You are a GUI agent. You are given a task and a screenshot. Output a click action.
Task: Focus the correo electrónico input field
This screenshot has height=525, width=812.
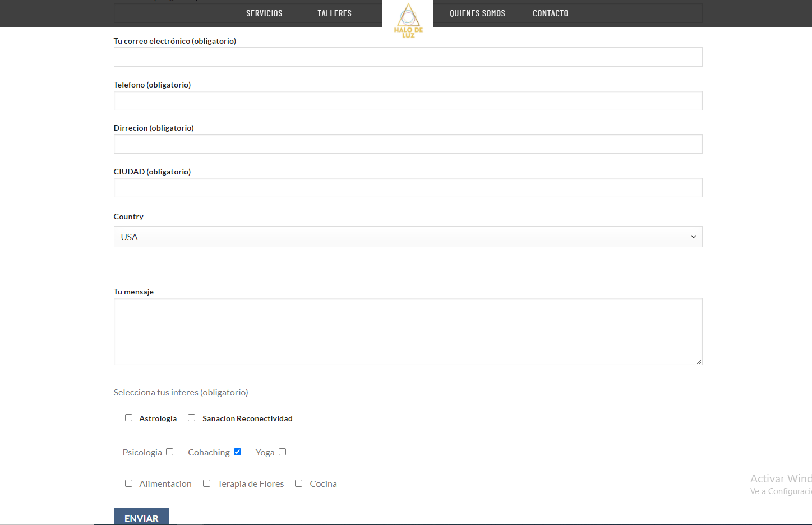(408, 57)
